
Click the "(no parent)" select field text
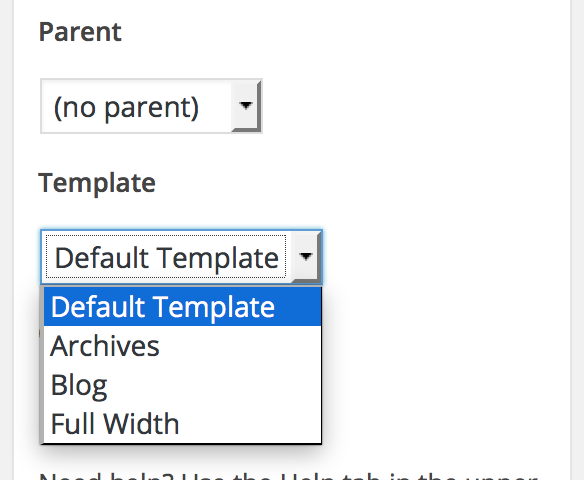tap(126, 107)
